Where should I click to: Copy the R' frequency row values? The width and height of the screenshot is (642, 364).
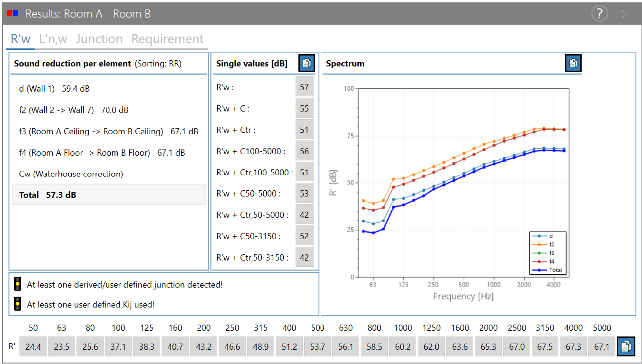click(626, 346)
